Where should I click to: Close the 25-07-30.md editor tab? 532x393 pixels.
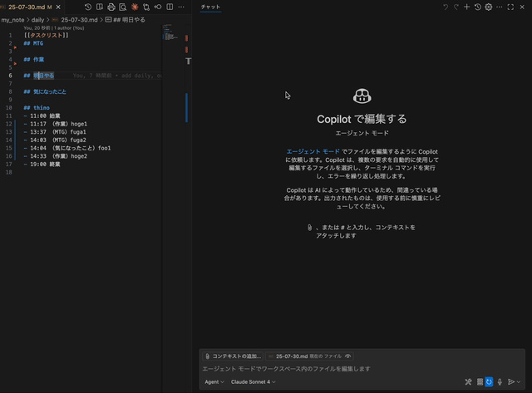[58, 7]
